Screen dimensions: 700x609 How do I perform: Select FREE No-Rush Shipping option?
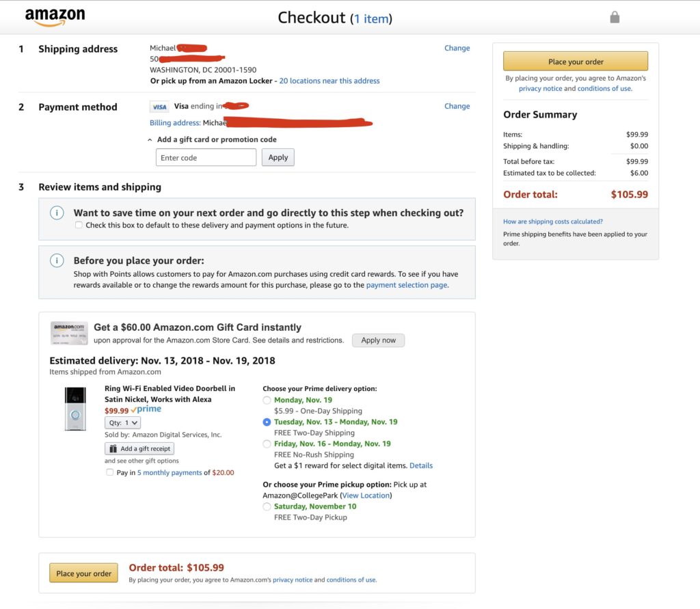click(x=267, y=444)
